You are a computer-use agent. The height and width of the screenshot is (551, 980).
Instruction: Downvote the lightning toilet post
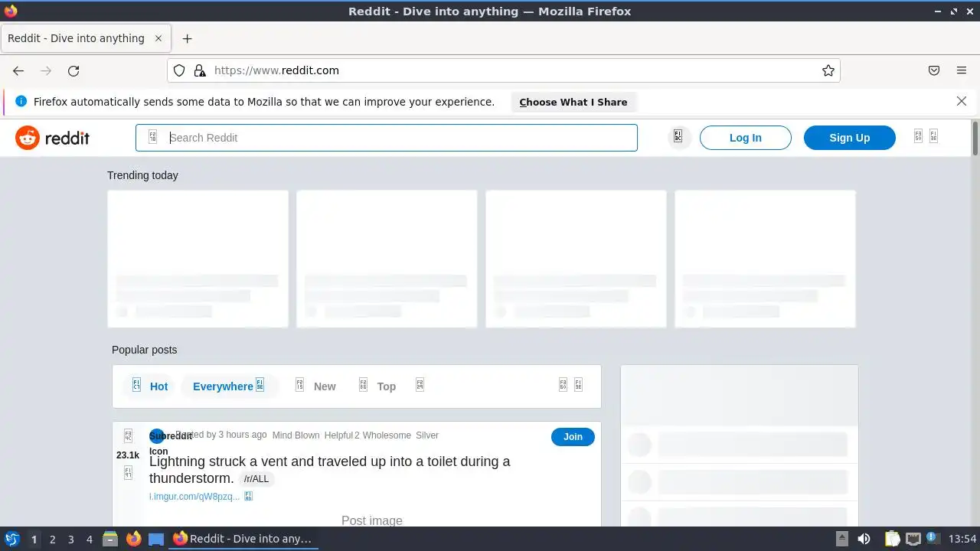pyautogui.click(x=128, y=474)
